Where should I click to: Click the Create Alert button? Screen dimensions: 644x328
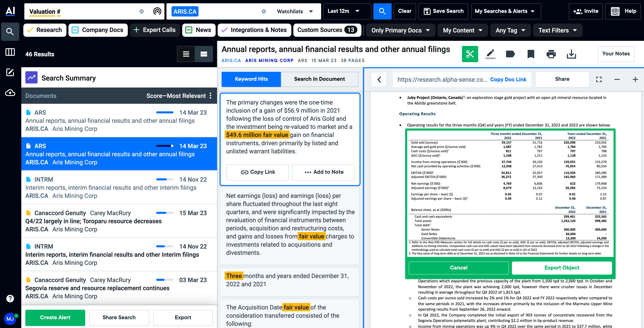[x=55, y=317]
